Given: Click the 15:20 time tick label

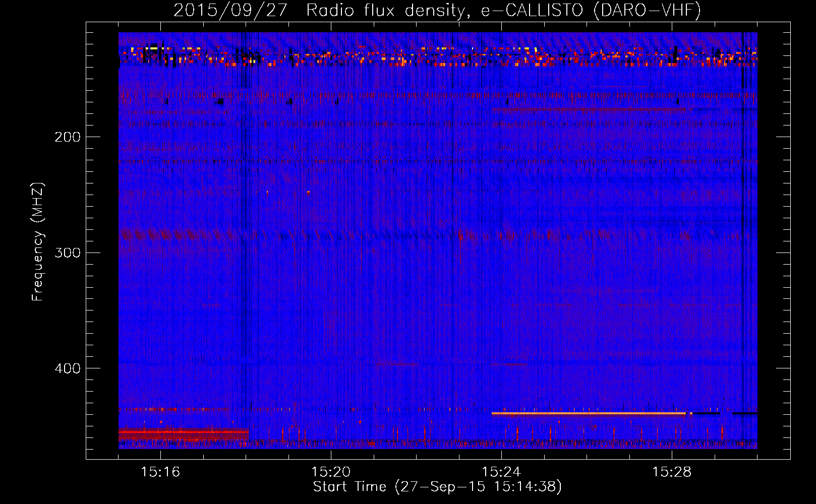Looking at the screenshot, I should tap(331, 472).
